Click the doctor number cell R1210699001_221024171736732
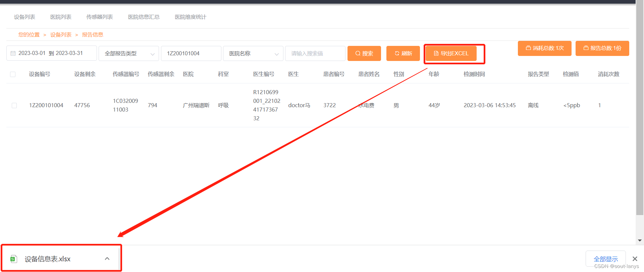644x272 pixels. [x=267, y=106]
